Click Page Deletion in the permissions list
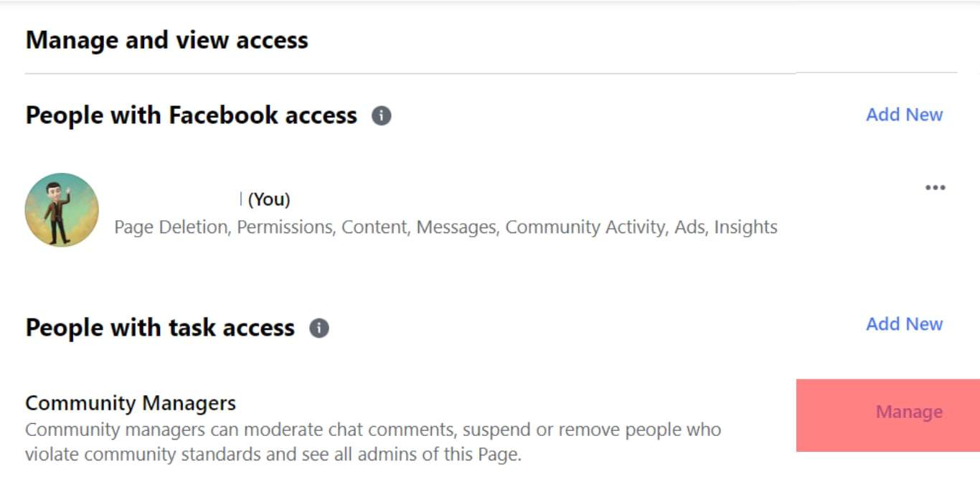This screenshot has height=502, width=980. [171, 227]
